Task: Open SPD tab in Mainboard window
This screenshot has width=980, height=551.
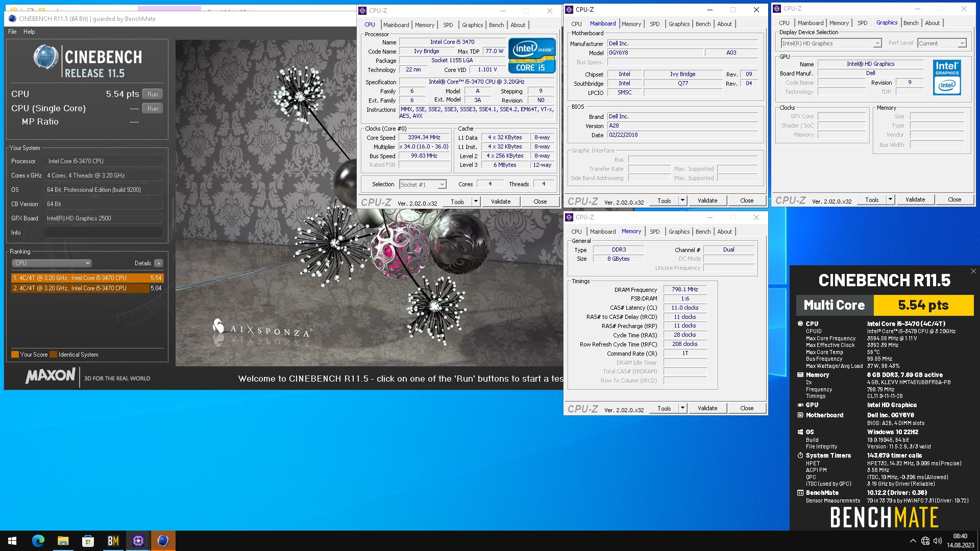Action: (x=654, y=24)
